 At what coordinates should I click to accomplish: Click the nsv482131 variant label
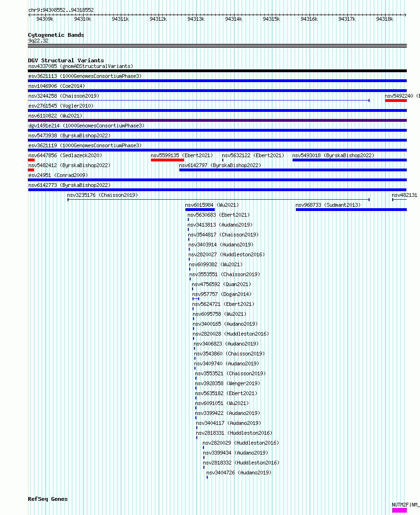404,195
